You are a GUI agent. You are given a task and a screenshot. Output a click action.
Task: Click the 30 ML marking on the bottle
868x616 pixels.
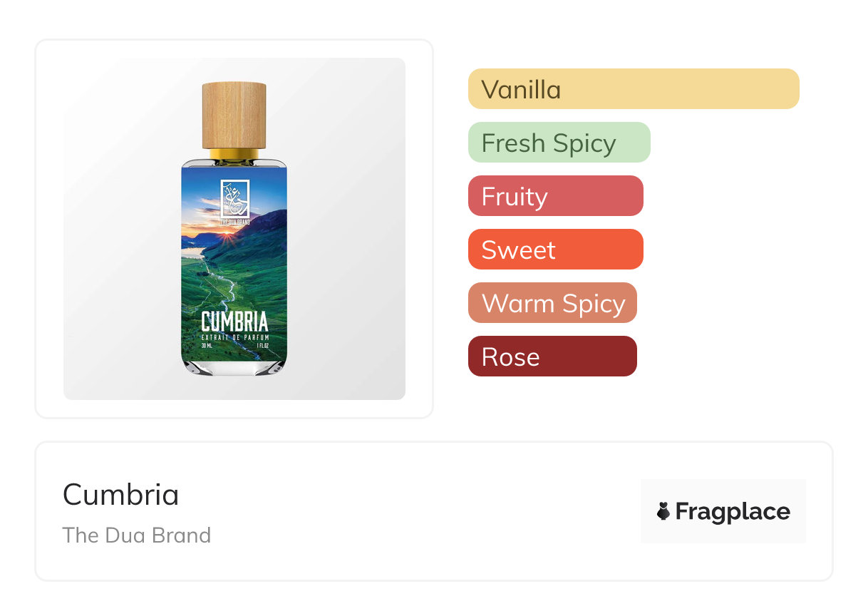[207, 344]
